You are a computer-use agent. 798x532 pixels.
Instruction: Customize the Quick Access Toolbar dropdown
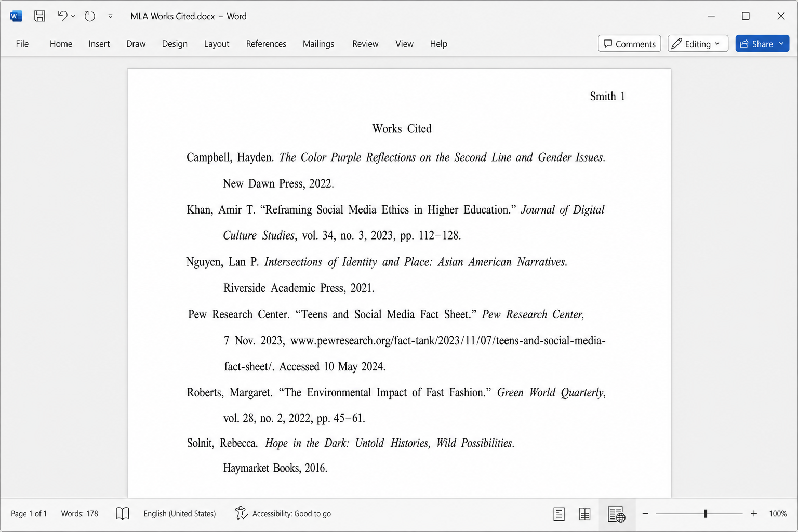[110, 16]
